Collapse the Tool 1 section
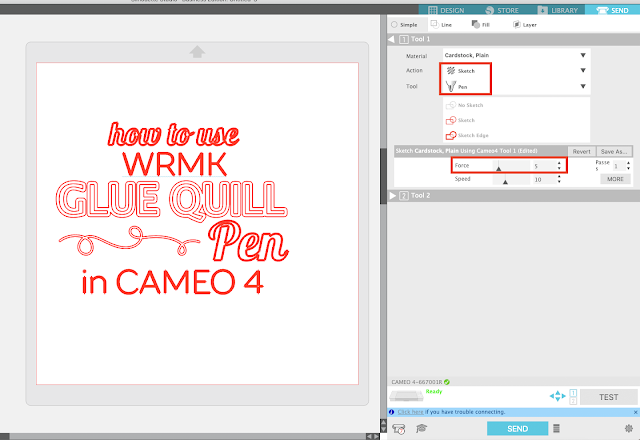640x440 pixels. (x=391, y=39)
